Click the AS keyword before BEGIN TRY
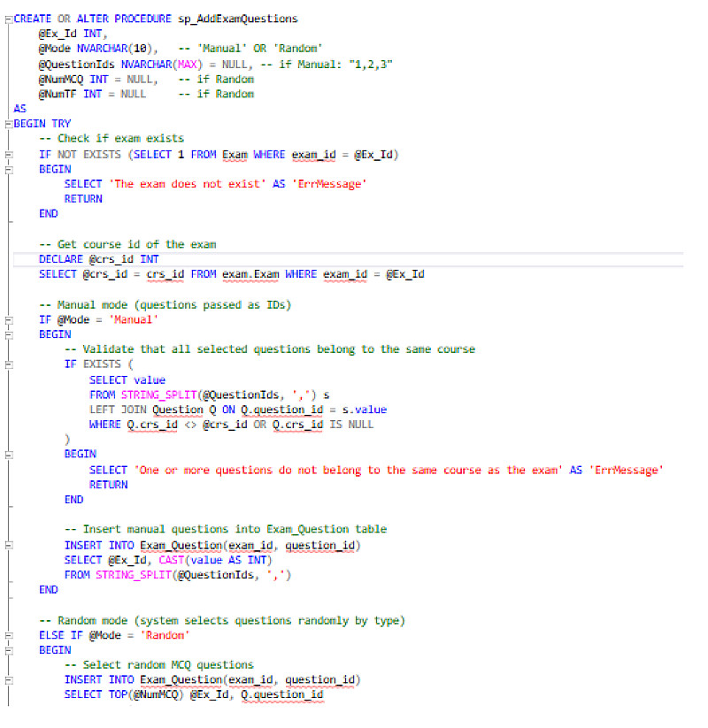The image size is (708, 728). (x=20, y=109)
